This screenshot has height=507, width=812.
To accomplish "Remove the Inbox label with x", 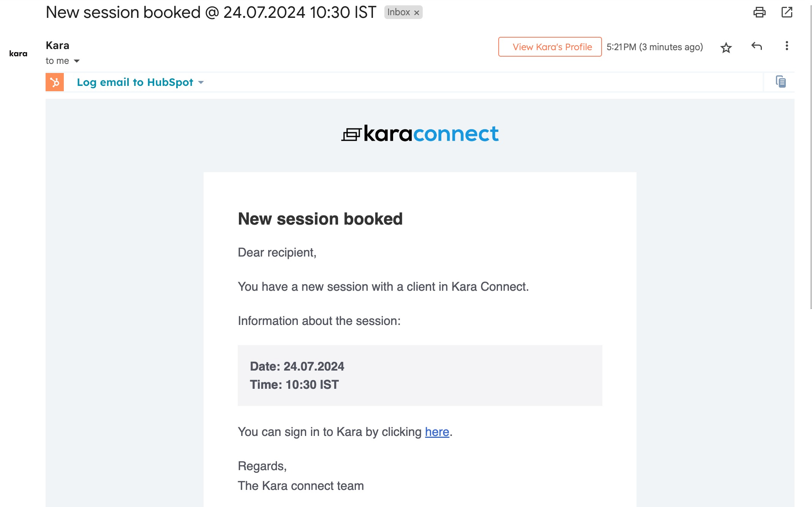I will pos(417,13).
